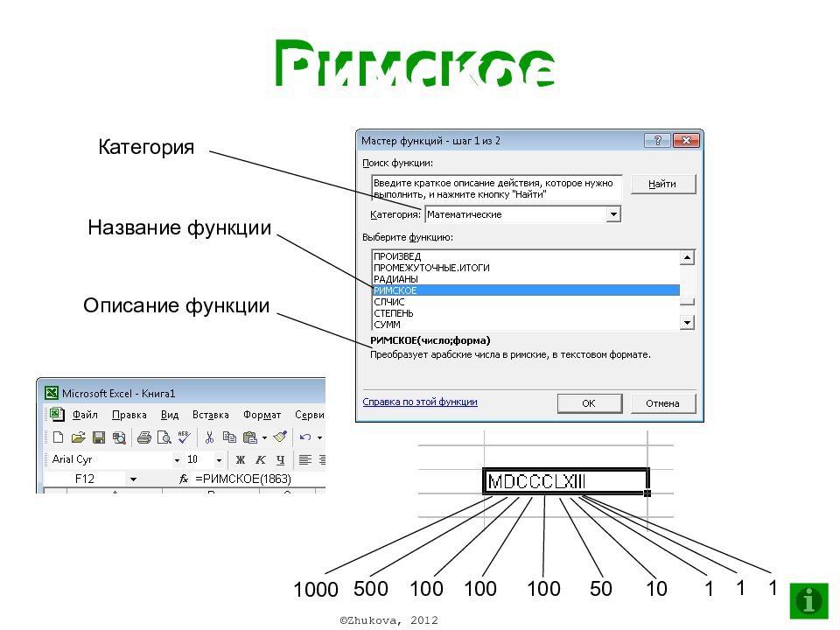The width and height of the screenshot is (840, 630).
Task: Open the Вид menu
Action: (170, 415)
